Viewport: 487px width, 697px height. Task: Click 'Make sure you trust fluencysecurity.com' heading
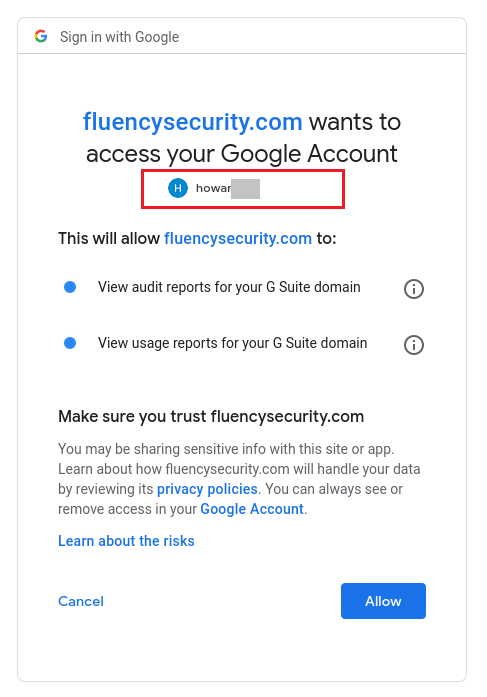211,417
